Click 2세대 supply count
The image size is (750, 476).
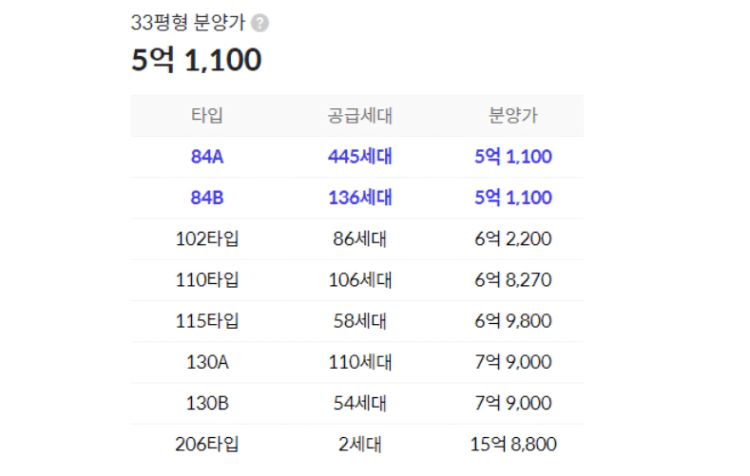tap(360, 444)
